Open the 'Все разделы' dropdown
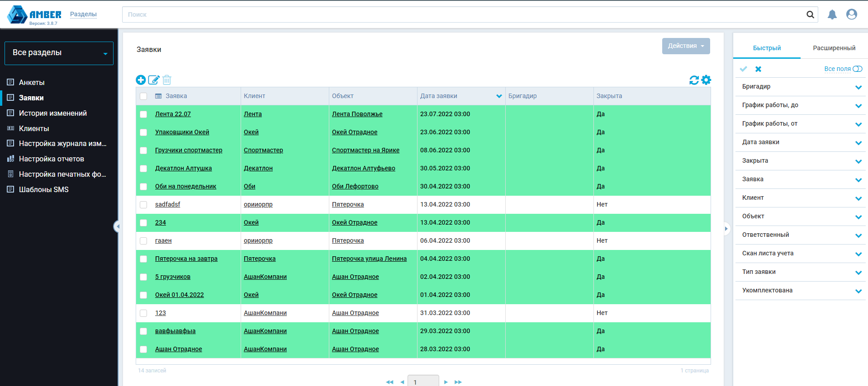 (x=59, y=53)
